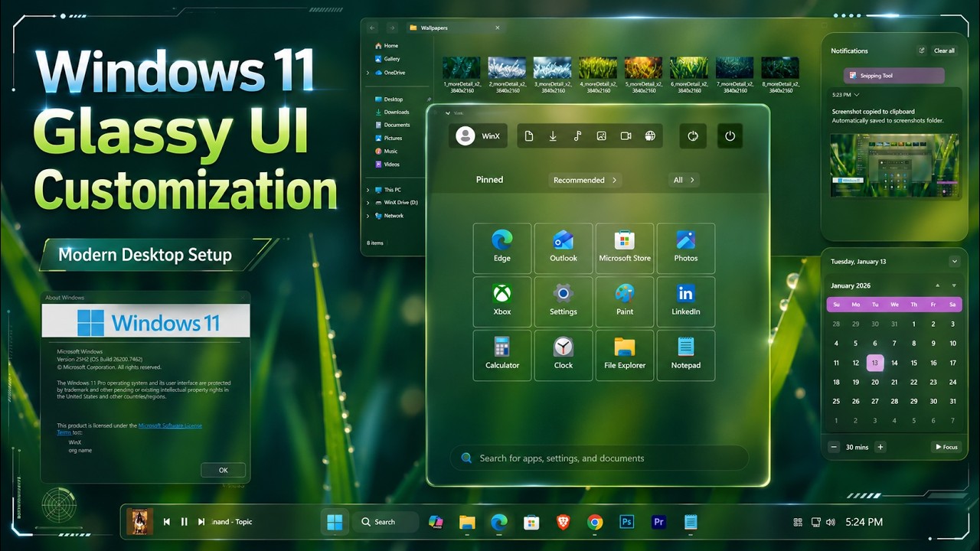Go to previous track in taskbar player
Viewport: 980px width, 551px height.
[x=167, y=522]
